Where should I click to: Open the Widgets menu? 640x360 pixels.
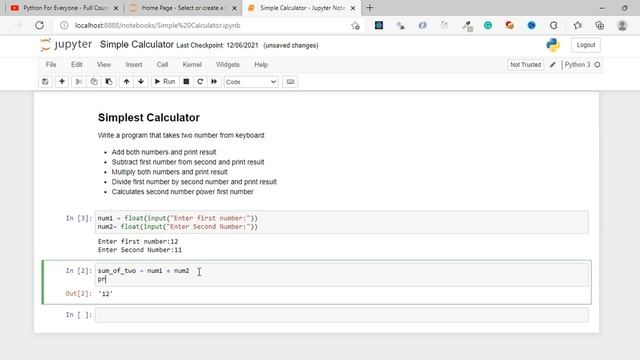[228, 64]
